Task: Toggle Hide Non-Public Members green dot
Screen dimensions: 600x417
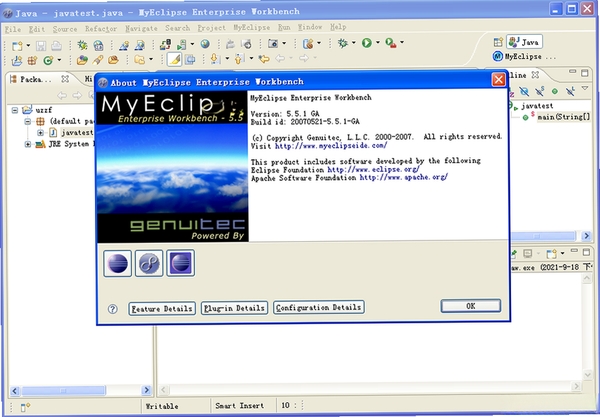Action: point(554,91)
